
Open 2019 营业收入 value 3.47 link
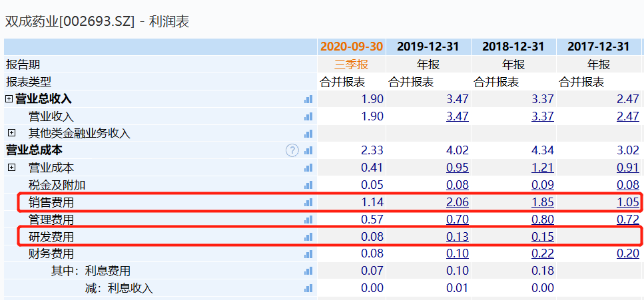click(x=457, y=116)
